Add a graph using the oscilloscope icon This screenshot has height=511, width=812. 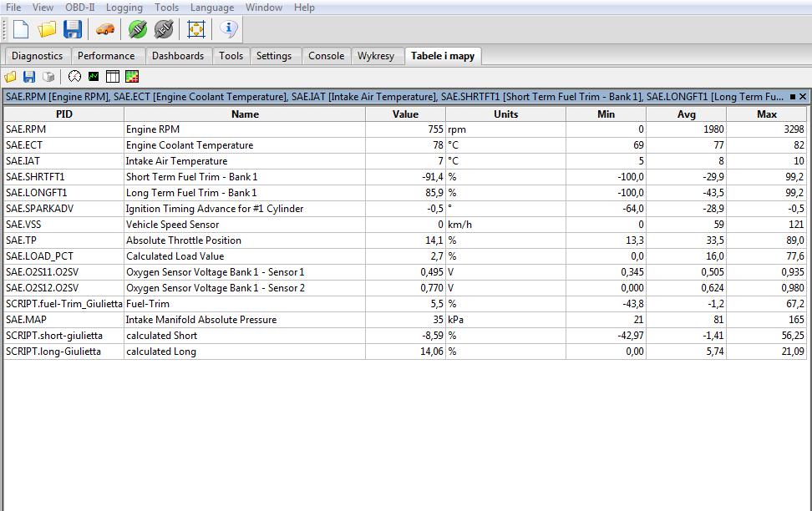click(x=94, y=77)
